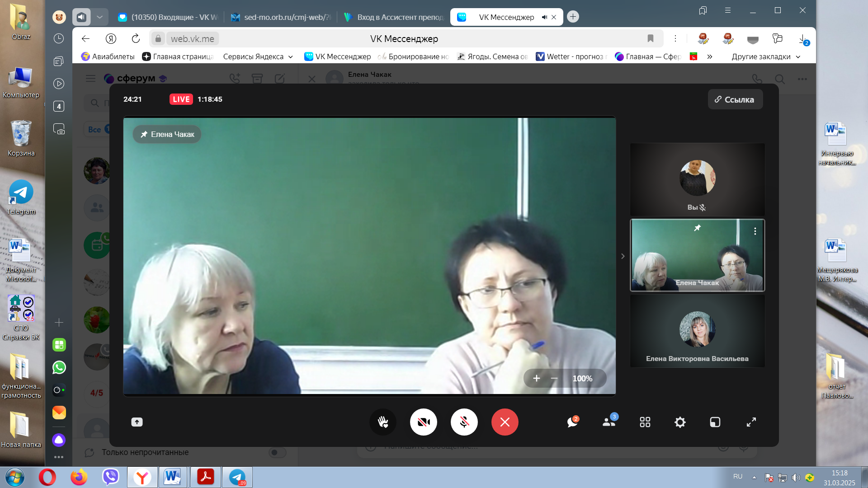The width and height of the screenshot is (868, 488).
Task: Expand Сервисы Яндекса bookmark folder
Action: (x=258, y=56)
